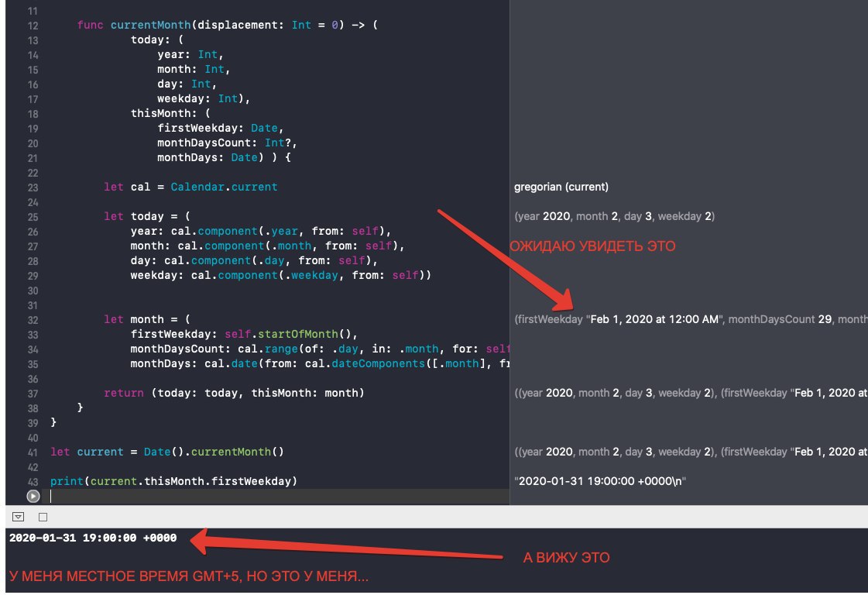Click 'weekday: cal.component(.weekday' on line 29
This screenshot has width=868, height=595.
coord(234,275)
